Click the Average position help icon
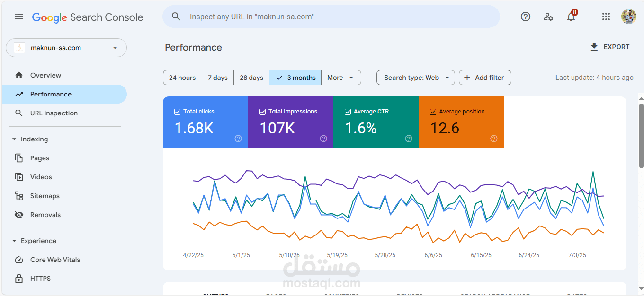Screen dimensions: 644x296 coord(494,139)
